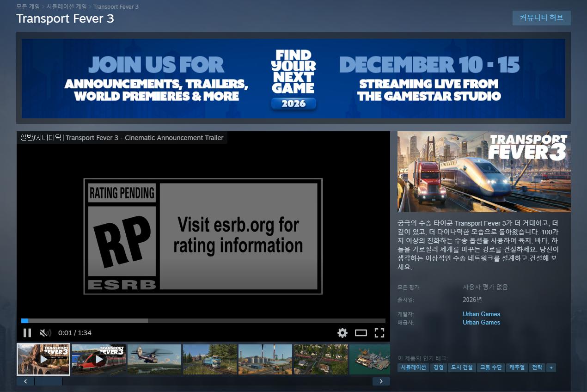Play the second trailer thumbnail with red train
The width and height of the screenshot is (587, 392).
pos(99,359)
